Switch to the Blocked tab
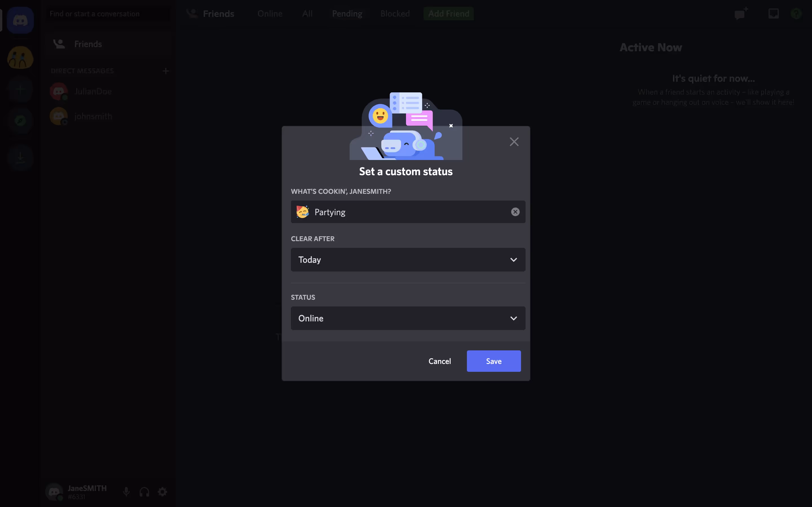Image resolution: width=812 pixels, height=507 pixels. click(x=395, y=14)
